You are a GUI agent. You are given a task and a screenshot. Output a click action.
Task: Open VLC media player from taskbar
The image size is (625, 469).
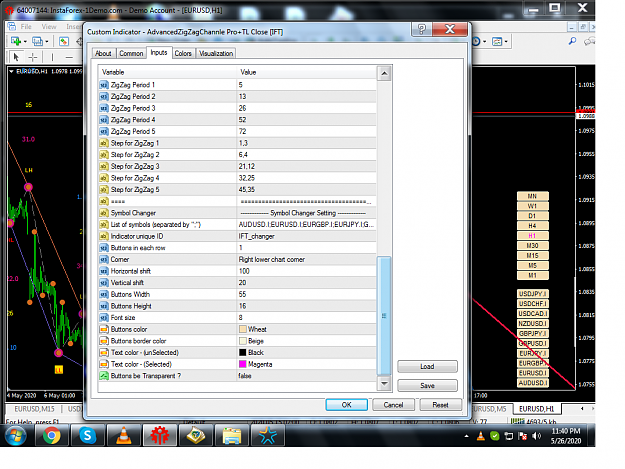coord(124,435)
